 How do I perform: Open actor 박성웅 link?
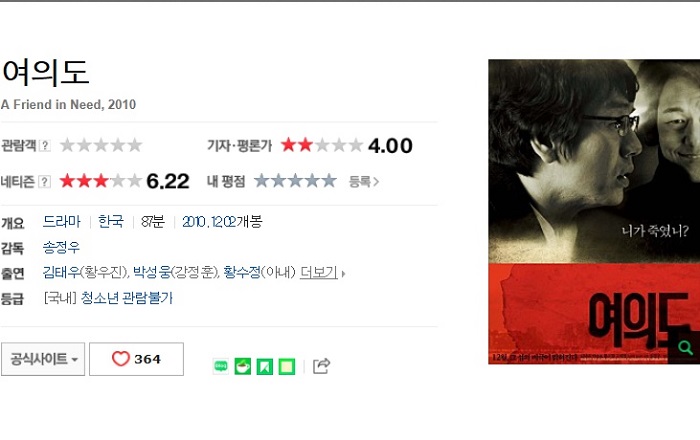(152, 272)
